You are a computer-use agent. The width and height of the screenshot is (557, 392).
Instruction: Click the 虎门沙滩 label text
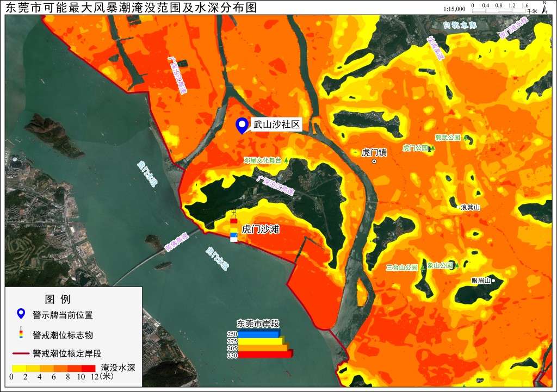pyautogui.click(x=261, y=229)
